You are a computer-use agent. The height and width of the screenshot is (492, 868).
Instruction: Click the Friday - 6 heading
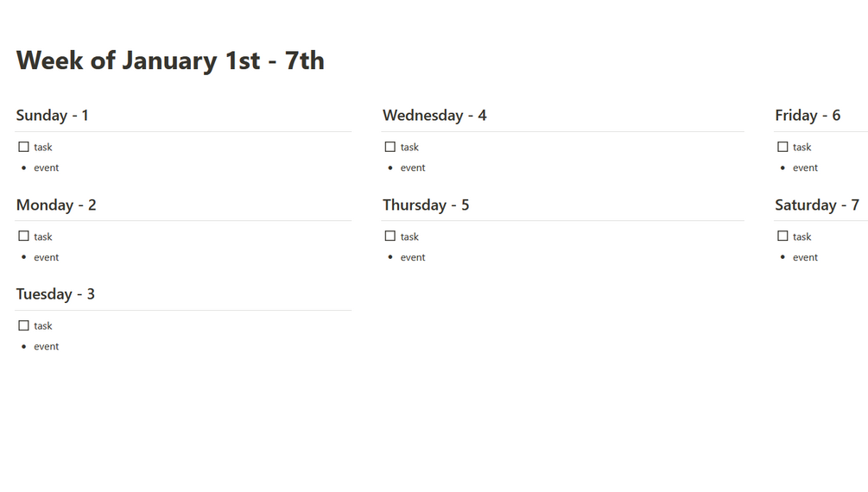point(808,116)
